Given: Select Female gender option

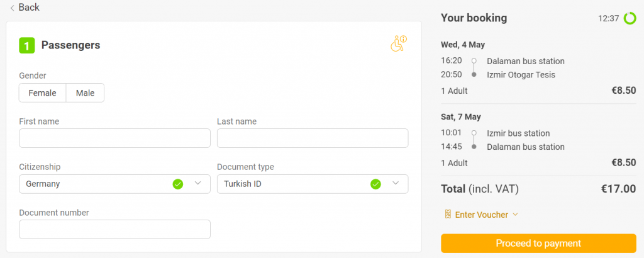Looking at the screenshot, I should tap(42, 93).
